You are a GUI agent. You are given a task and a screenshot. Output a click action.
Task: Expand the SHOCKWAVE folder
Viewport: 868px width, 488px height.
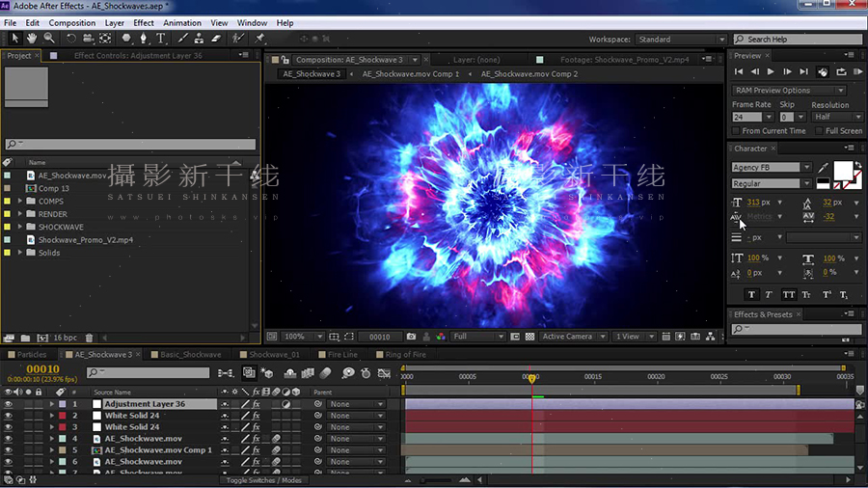[20, 227]
